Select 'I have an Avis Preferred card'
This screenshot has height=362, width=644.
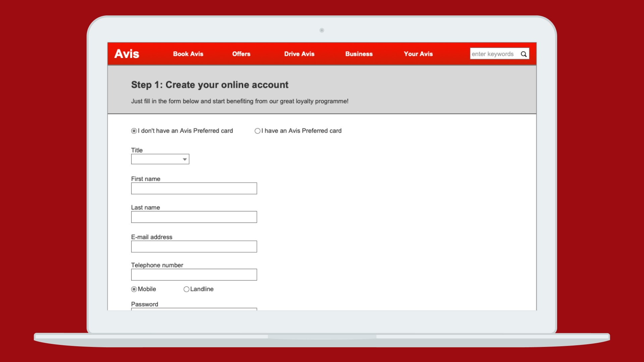[x=258, y=131]
